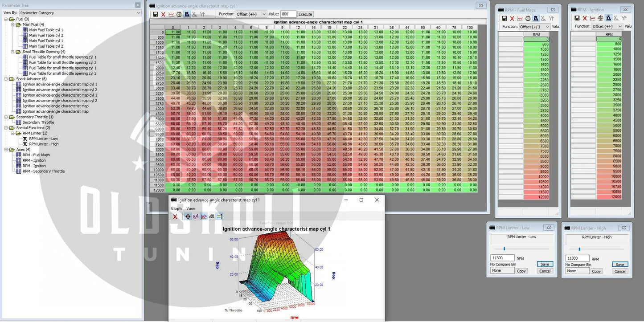This screenshot has height=322, width=644.
Task: Click the Execute button in the Ignition map window
Action: 305,14
